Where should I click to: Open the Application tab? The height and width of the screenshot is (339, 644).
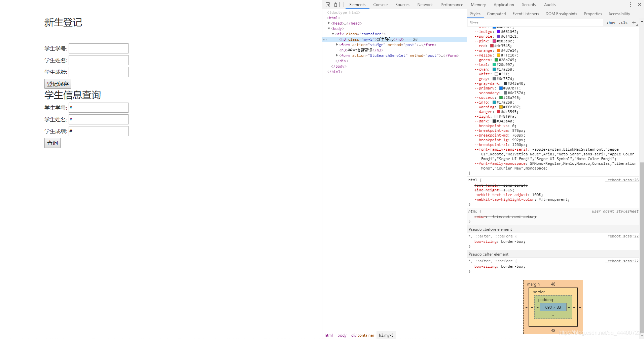pyautogui.click(x=504, y=5)
